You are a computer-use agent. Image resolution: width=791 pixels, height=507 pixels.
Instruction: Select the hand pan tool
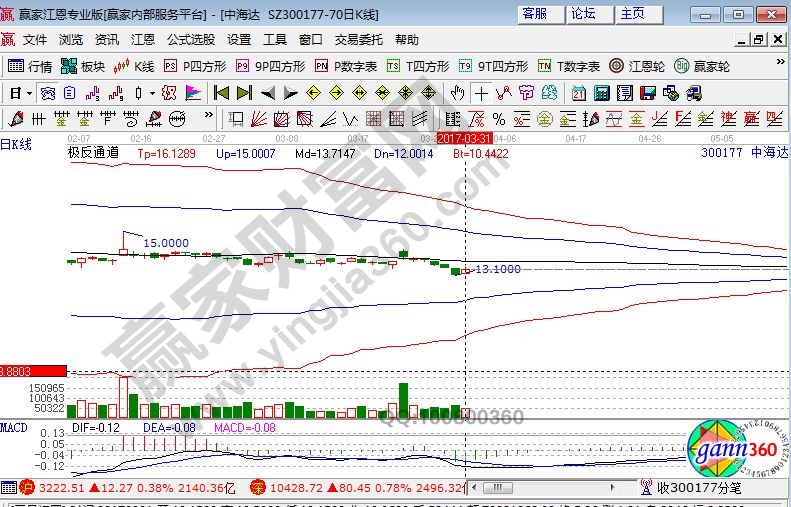click(457, 93)
